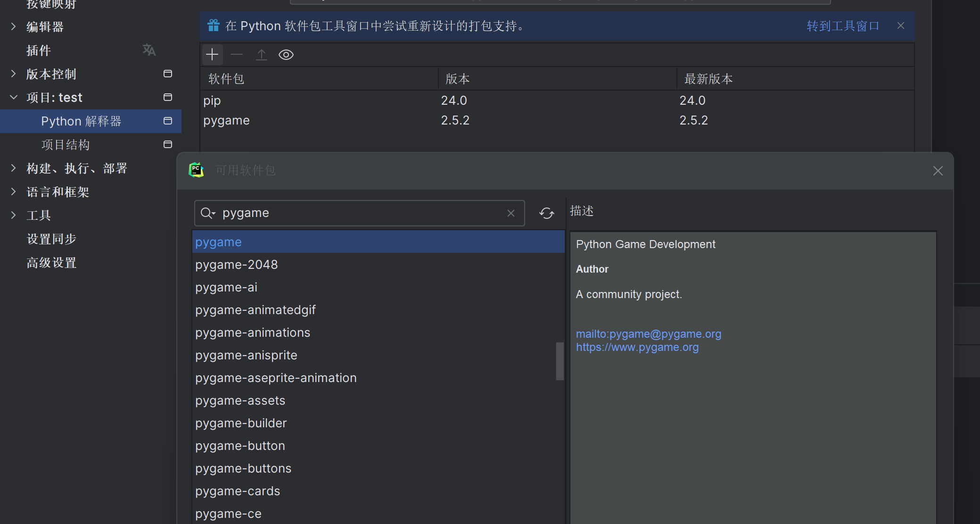
Task: Select Python 解释器 in settings tree
Action: click(91, 121)
